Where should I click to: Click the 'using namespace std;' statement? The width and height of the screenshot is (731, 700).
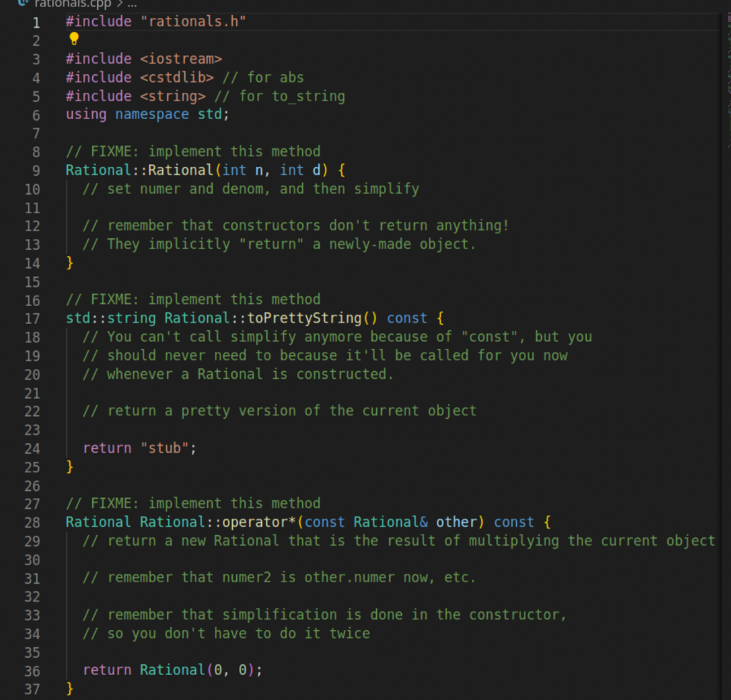click(x=147, y=114)
